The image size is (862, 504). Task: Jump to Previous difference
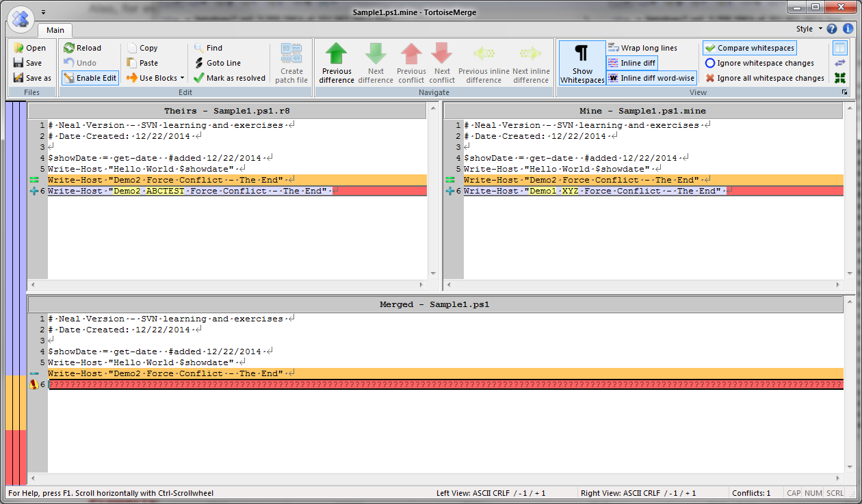[337, 64]
